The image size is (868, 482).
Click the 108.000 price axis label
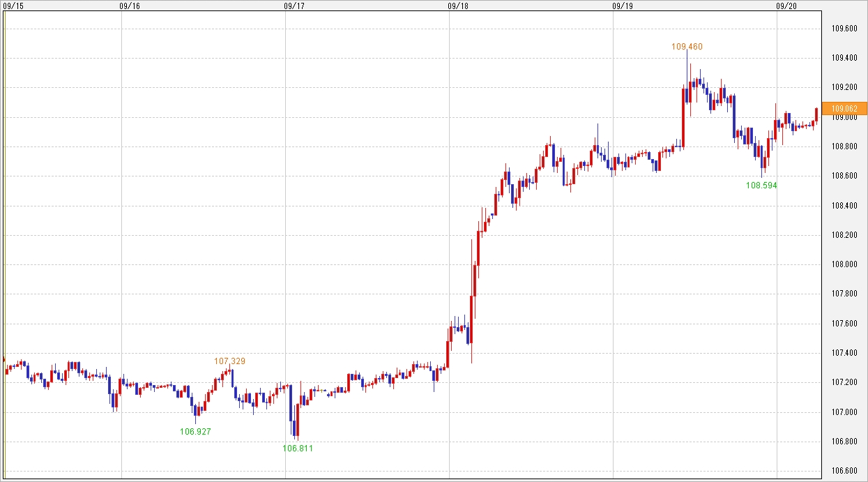[844, 264]
